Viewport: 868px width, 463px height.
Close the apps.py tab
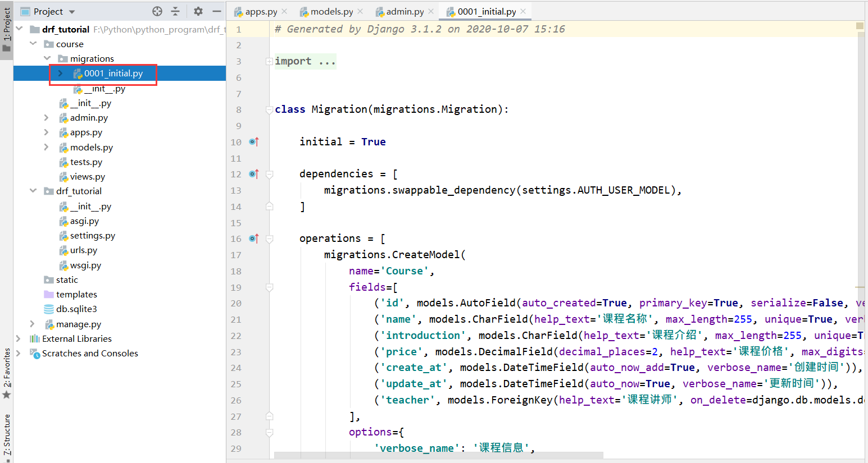tap(284, 11)
